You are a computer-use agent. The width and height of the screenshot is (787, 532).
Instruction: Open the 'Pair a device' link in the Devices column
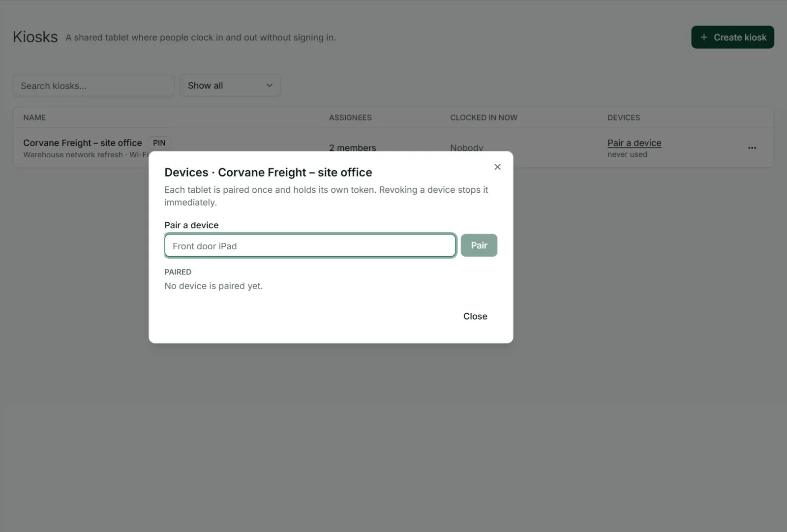634,143
